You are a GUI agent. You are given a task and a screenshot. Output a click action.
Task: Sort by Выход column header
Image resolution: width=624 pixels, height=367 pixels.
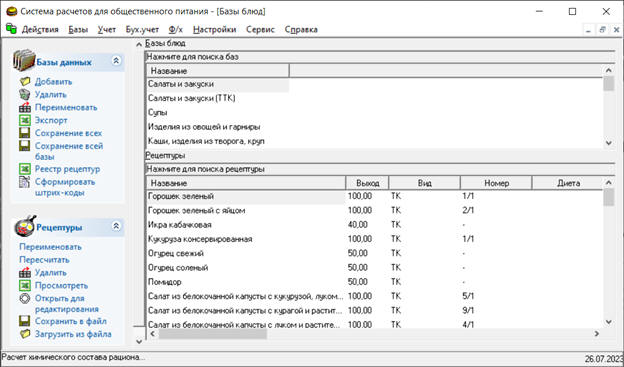(367, 183)
